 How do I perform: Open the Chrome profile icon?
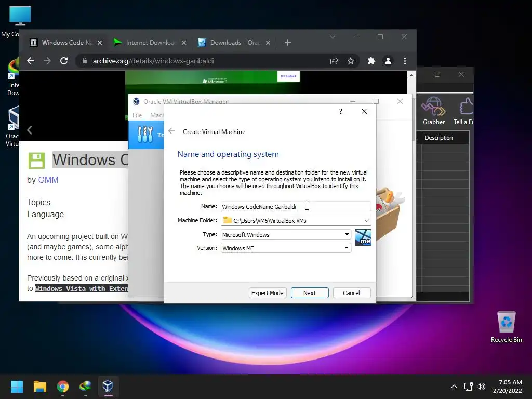(388, 61)
